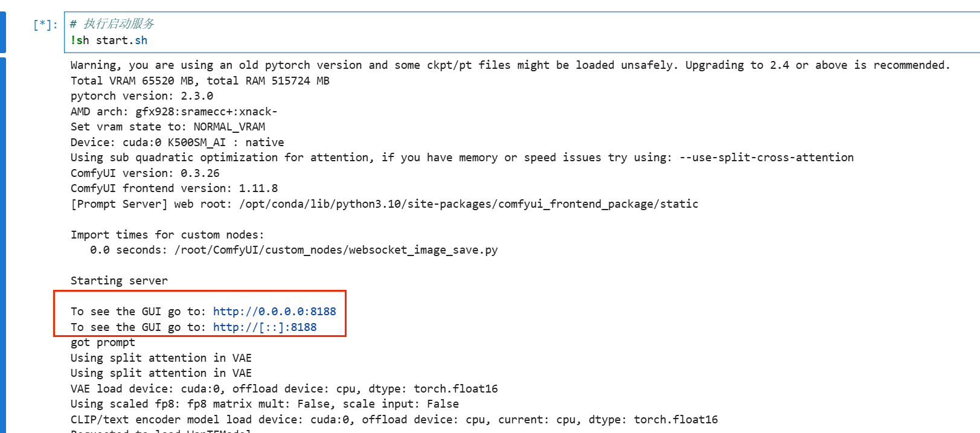Click the "ComfyUI version: 0.3.26" line
The width and height of the screenshot is (980, 433).
click(145, 173)
